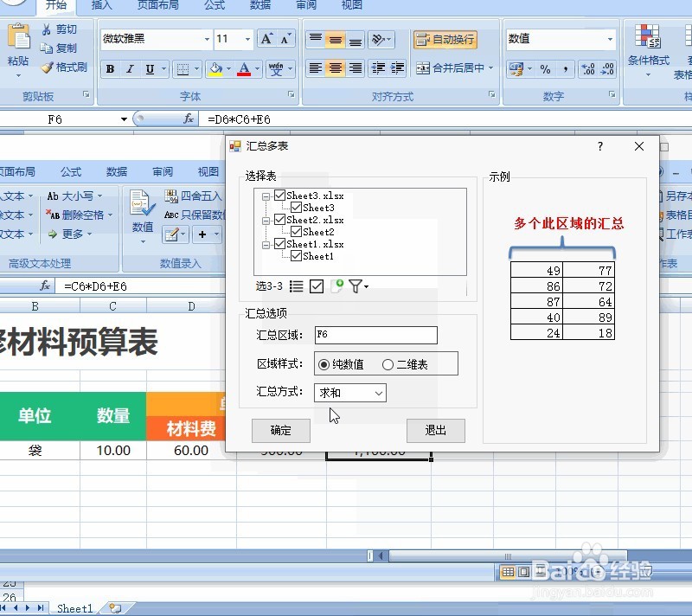This screenshot has height=616, width=692.
Task: Toggle bold formatting
Action: tap(111, 69)
